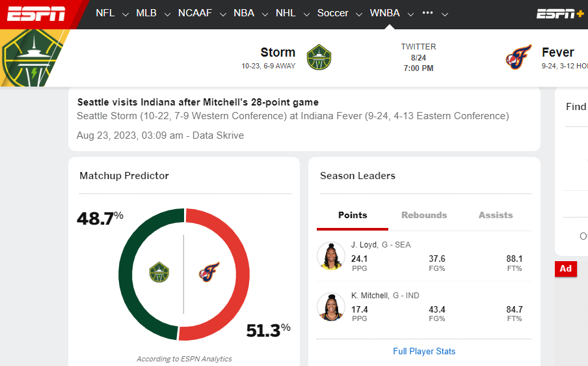This screenshot has width=588, height=366.
Task: Expand the NFL dropdown menu
Action: (126, 14)
